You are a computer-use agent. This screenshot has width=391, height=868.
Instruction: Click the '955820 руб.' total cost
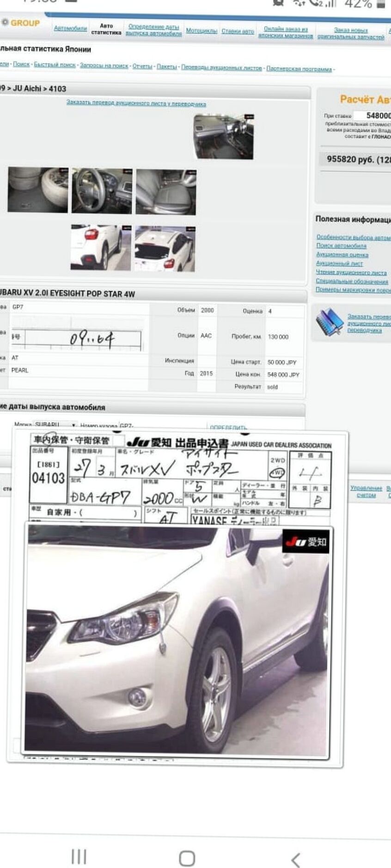point(359,160)
